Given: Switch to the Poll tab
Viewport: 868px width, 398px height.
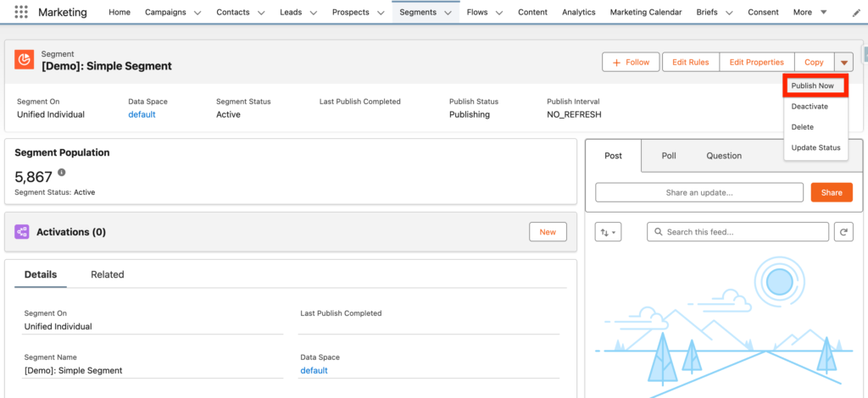Looking at the screenshot, I should click(669, 156).
